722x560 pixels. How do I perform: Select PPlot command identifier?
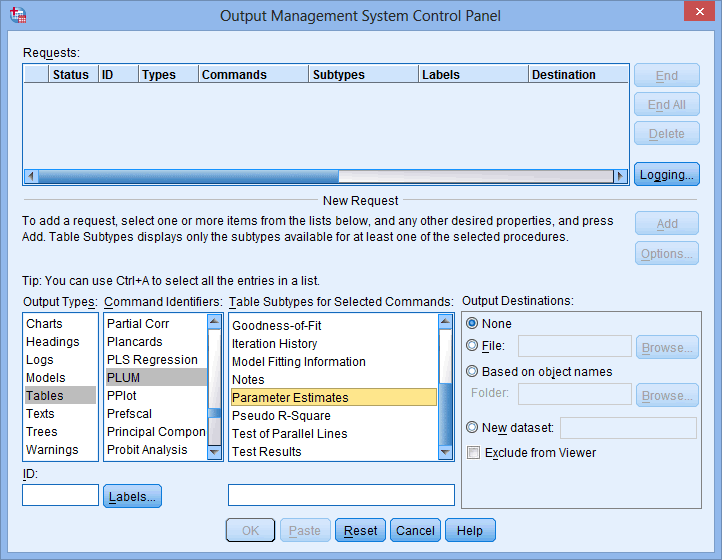(x=156, y=396)
